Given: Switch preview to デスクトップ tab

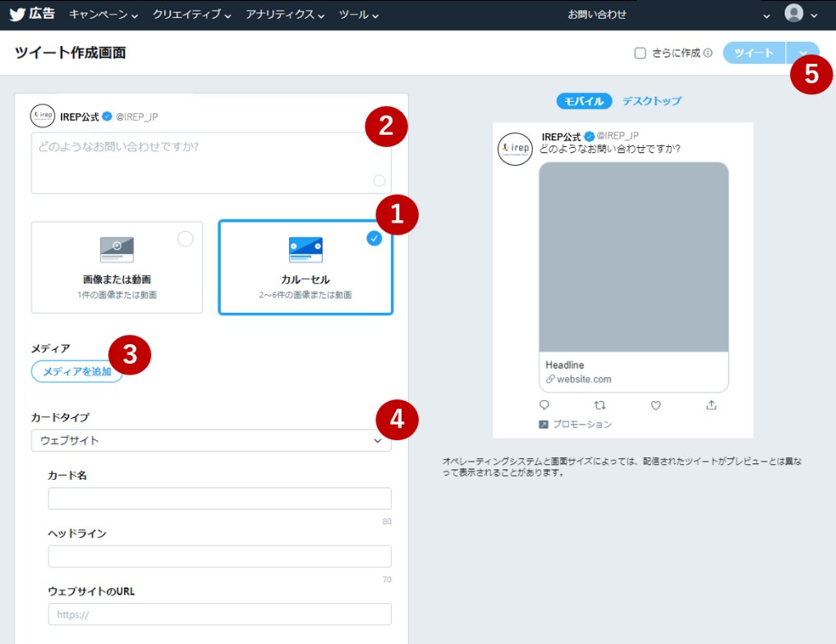Looking at the screenshot, I should tap(651, 101).
